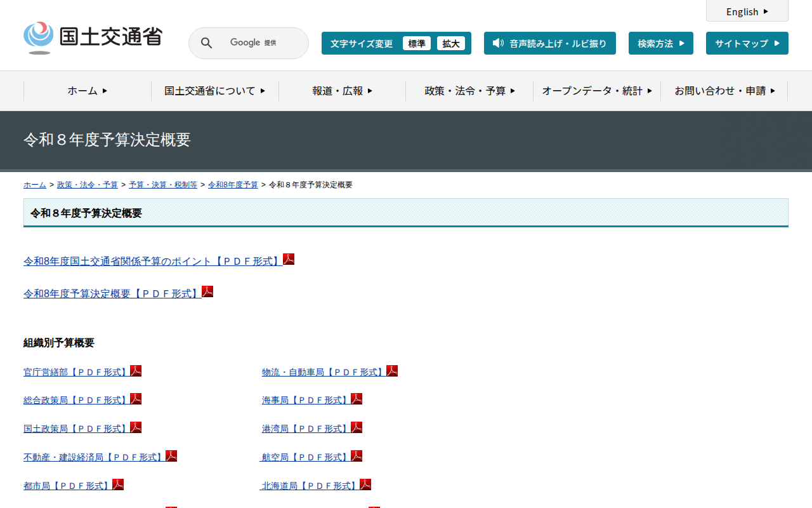Viewport: 812px width, 508px height.
Task: Open the 検索方法 page
Action: (x=661, y=43)
